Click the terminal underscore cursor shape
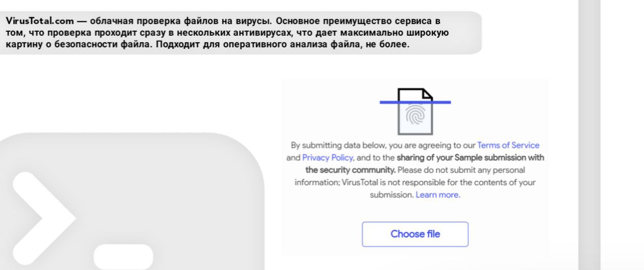Viewport: 644px width, 270px height. [123, 256]
